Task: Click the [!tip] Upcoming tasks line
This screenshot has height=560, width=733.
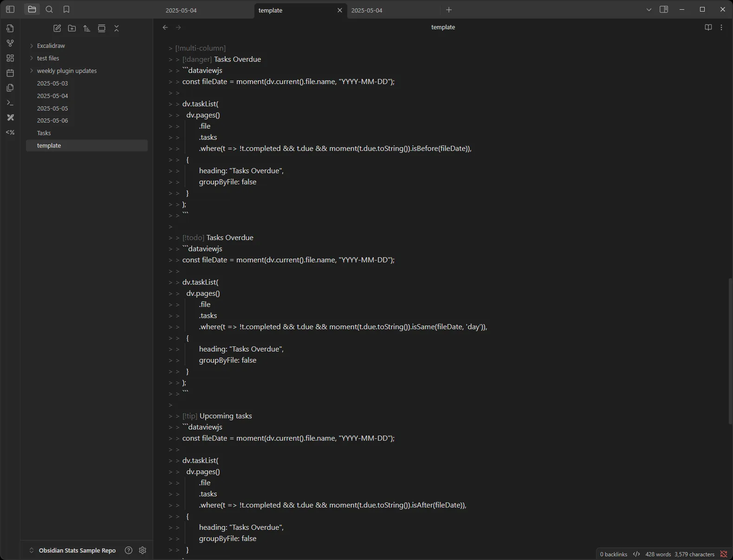Action: tap(210, 416)
